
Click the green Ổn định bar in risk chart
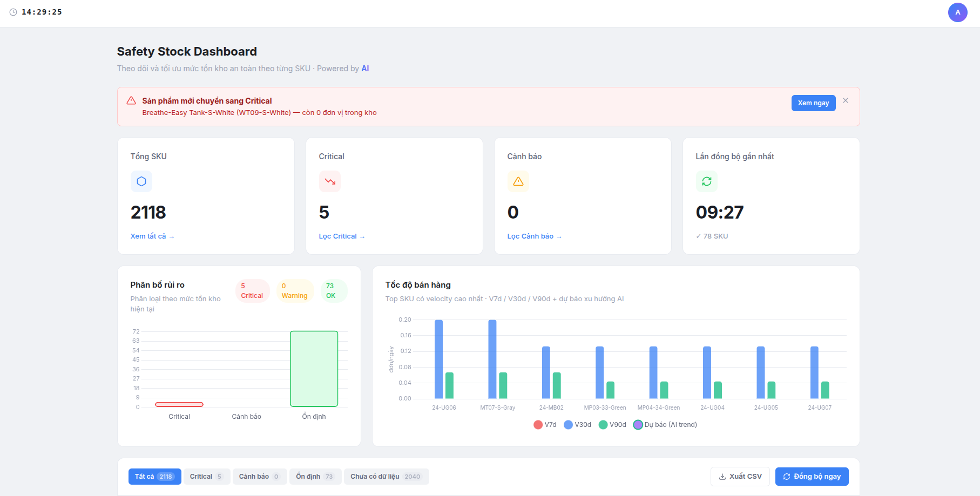pyautogui.click(x=314, y=369)
